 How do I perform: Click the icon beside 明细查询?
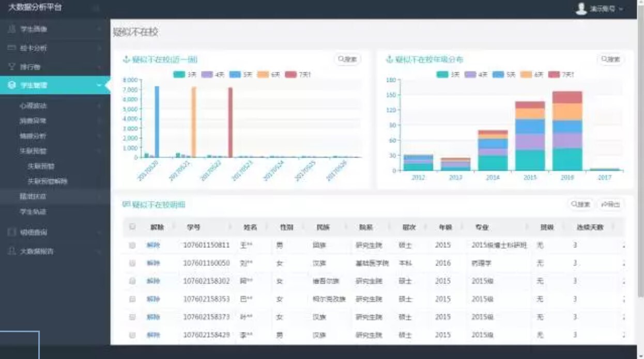coord(12,232)
